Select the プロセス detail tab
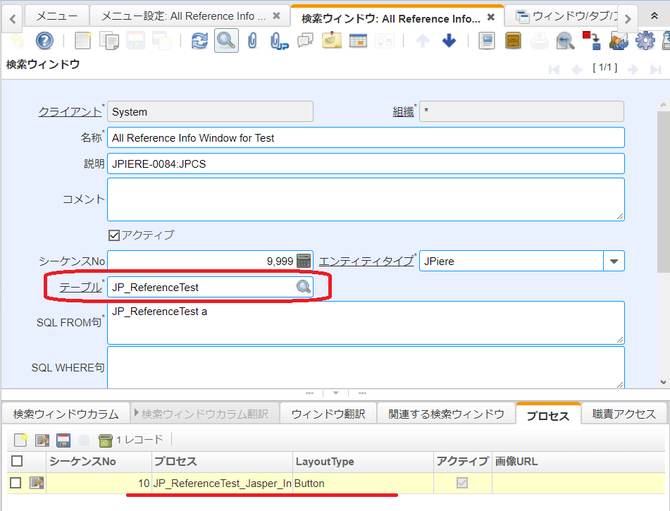The width and height of the screenshot is (670, 511). click(548, 415)
